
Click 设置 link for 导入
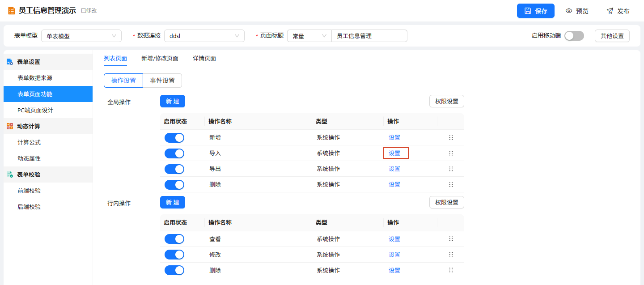click(394, 153)
